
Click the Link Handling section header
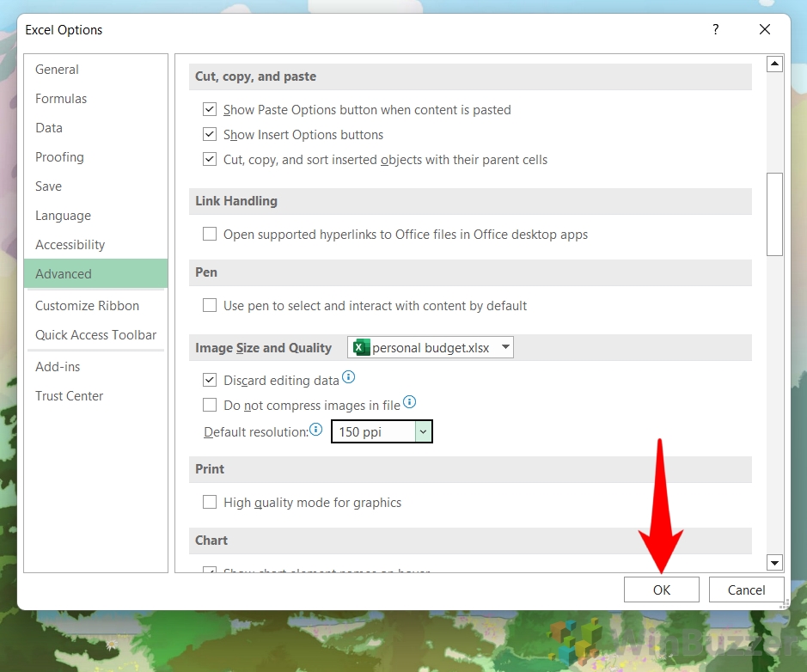(470, 201)
